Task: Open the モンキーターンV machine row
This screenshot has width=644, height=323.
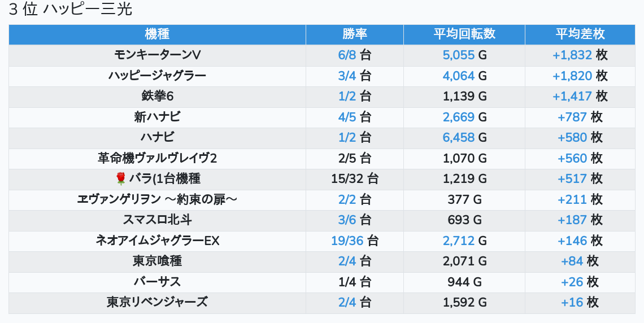Action: [x=157, y=55]
